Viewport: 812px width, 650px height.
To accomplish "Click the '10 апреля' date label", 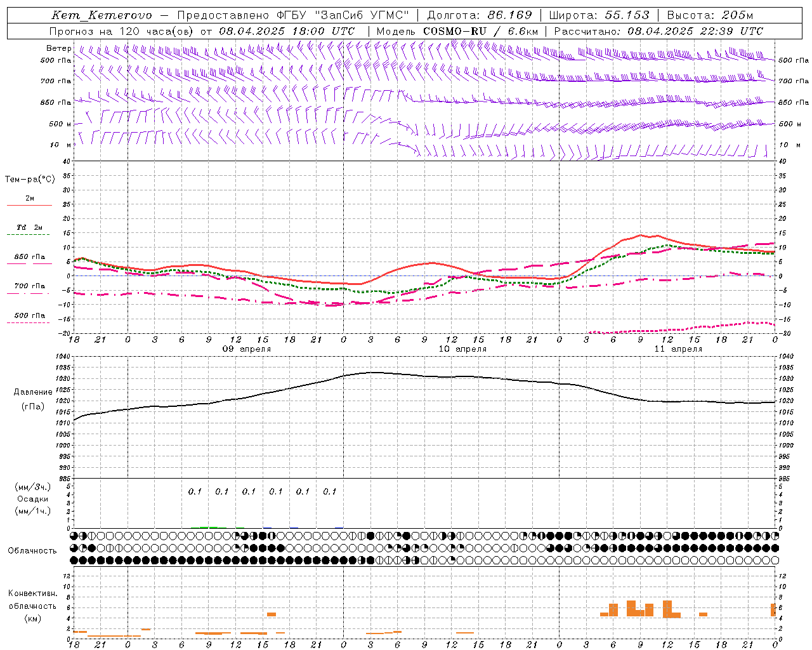I will point(462,349).
